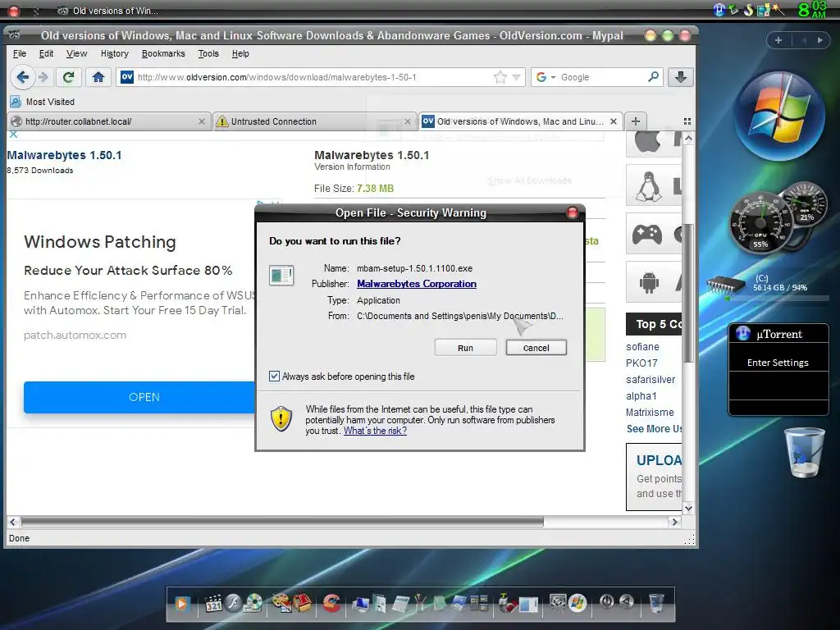Click the See More Users link
840x630 pixels.
654,428
